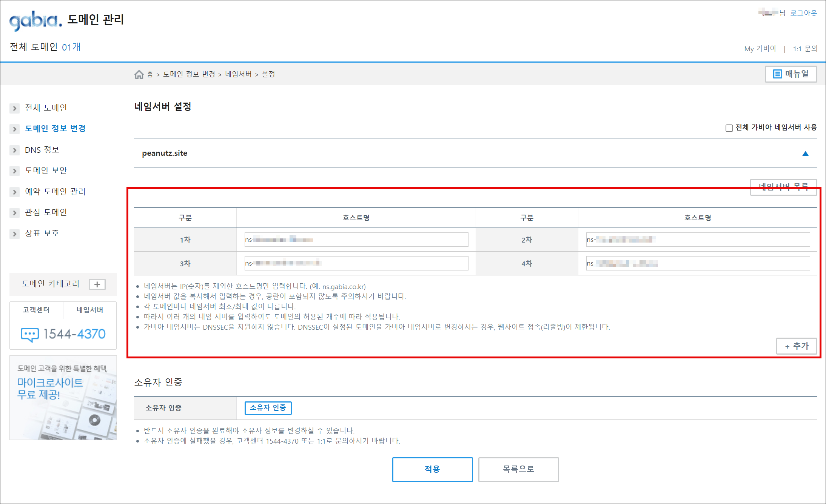Click the home icon in breadcrumb
The width and height of the screenshot is (826, 504).
click(x=139, y=74)
